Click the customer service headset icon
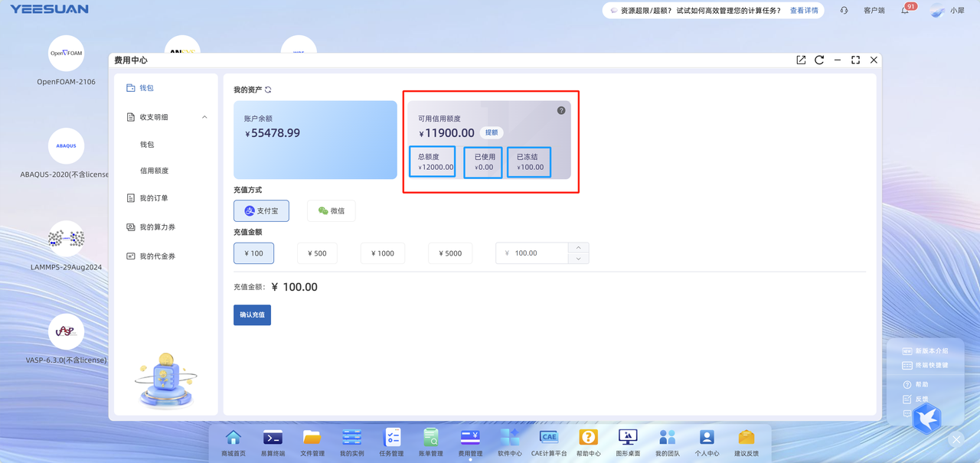980x463 pixels. 844,11
